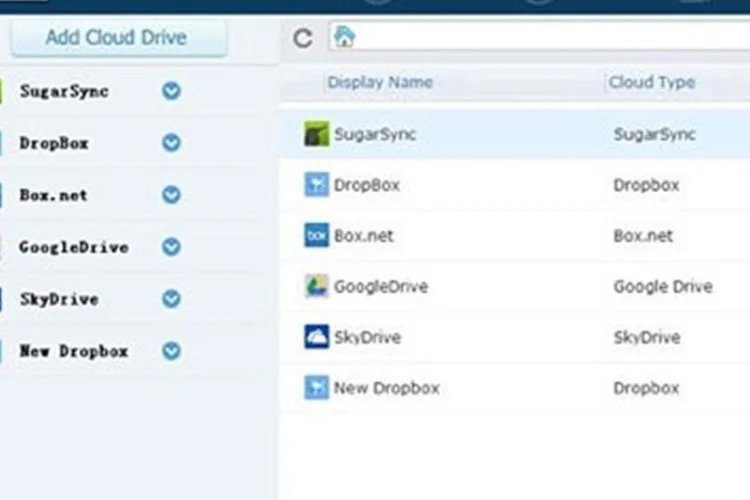The height and width of the screenshot is (500, 750).
Task: Expand SugarSync sidebar dropdown arrow
Action: tap(171, 90)
